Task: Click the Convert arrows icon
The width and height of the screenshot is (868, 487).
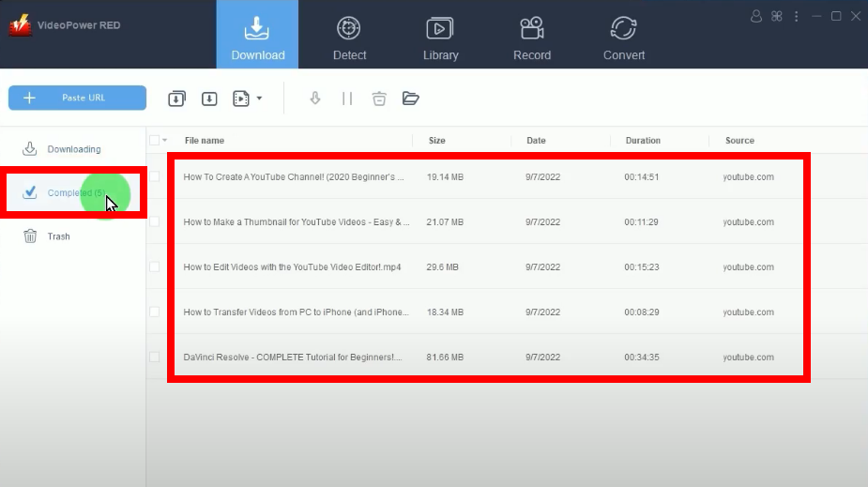Action: (x=623, y=28)
